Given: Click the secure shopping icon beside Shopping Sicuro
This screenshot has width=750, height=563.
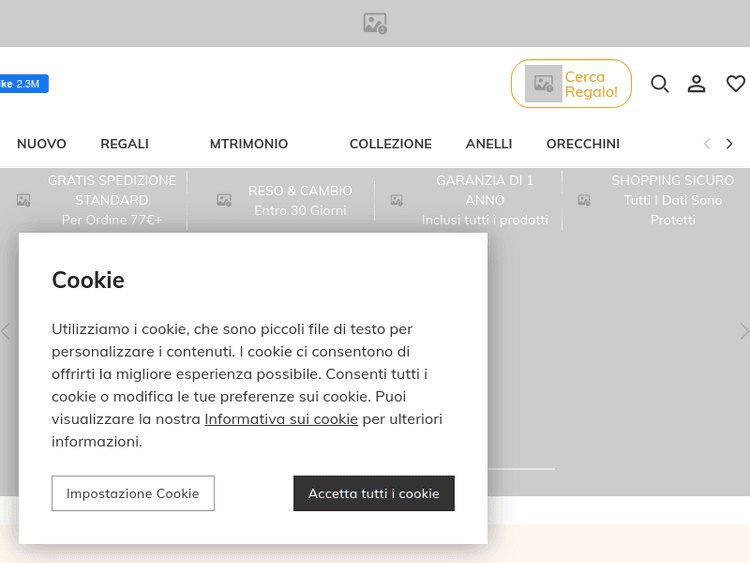Looking at the screenshot, I should tap(584, 200).
